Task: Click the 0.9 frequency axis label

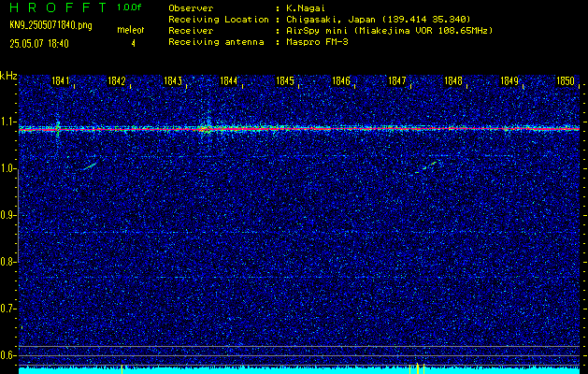Action: pyautogui.click(x=7, y=215)
